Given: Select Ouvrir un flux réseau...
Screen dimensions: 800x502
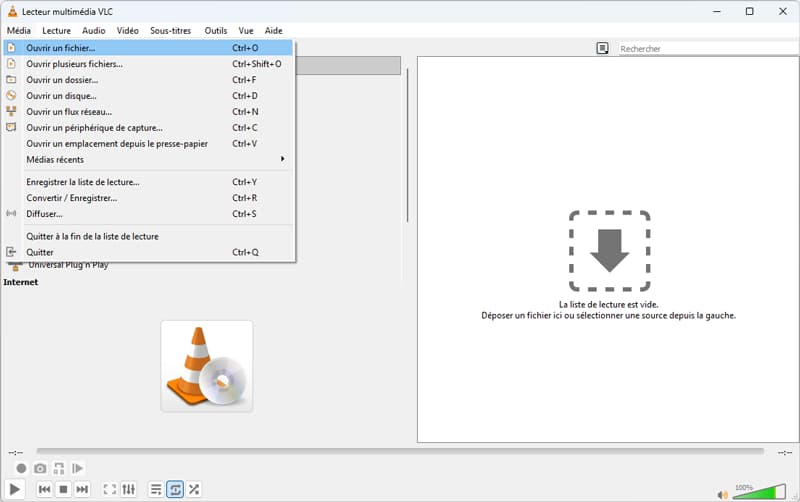Looking at the screenshot, I should [x=148, y=112].
